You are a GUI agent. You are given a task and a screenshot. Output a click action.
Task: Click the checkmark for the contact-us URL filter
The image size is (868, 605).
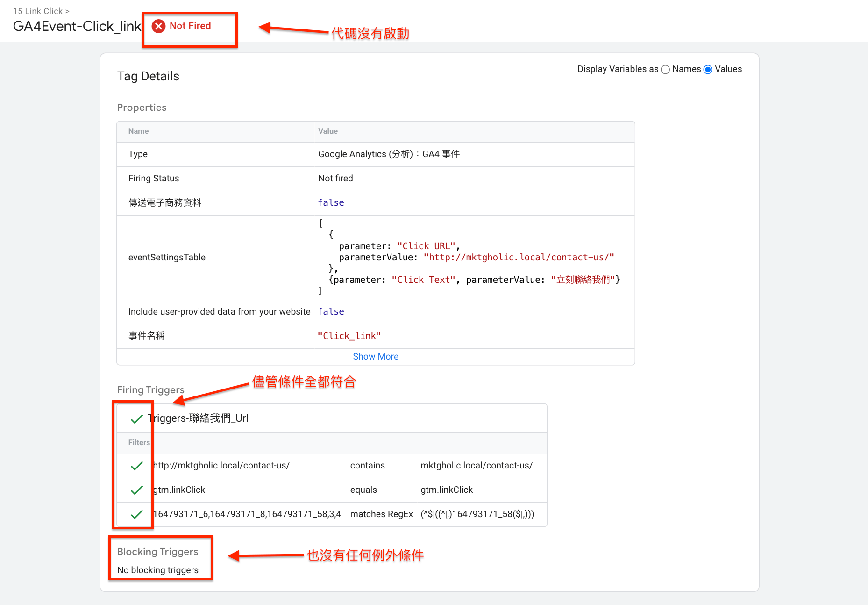click(x=136, y=466)
